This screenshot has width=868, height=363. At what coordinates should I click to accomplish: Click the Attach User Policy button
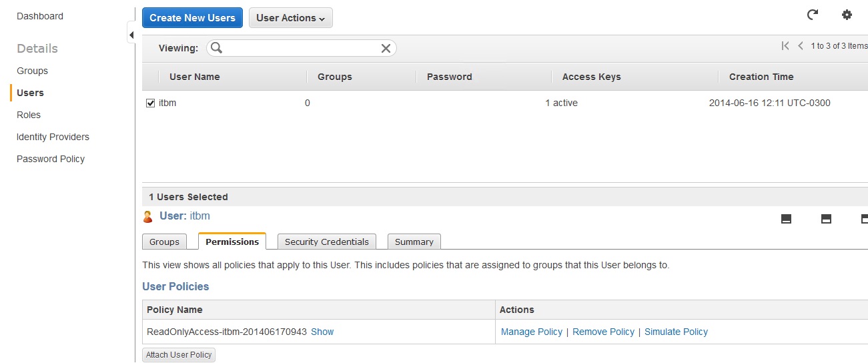(x=179, y=355)
